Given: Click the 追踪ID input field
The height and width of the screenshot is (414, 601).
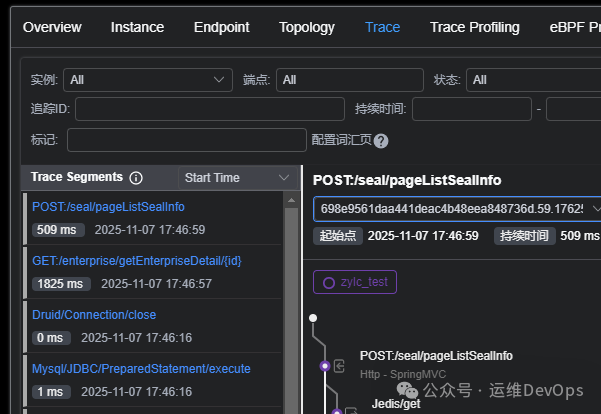Looking at the screenshot, I should 210,109.
